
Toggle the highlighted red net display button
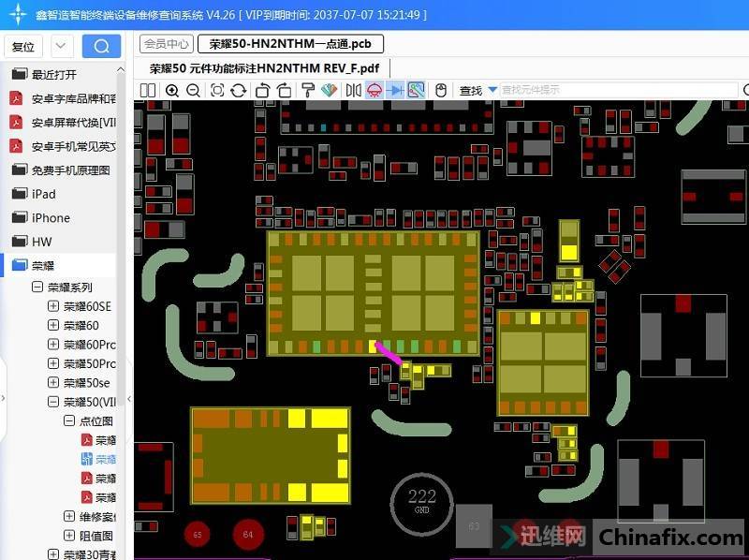(374, 90)
